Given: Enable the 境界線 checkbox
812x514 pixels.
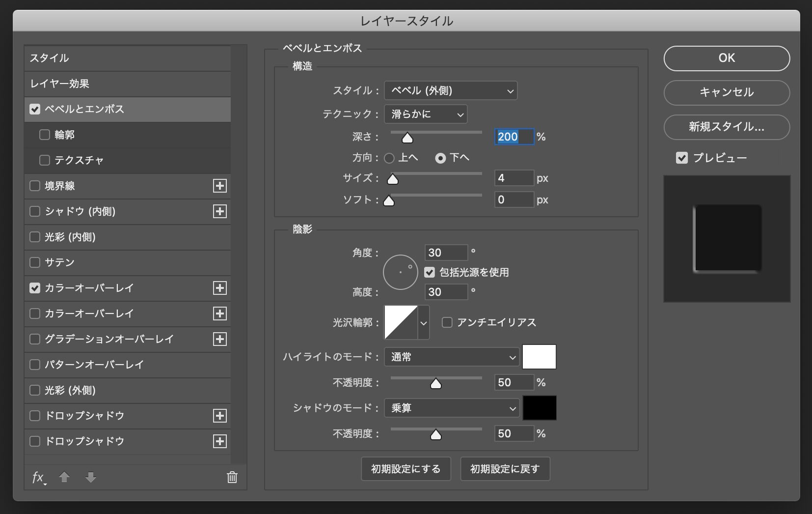Looking at the screenshot, I should coord(35,186).
